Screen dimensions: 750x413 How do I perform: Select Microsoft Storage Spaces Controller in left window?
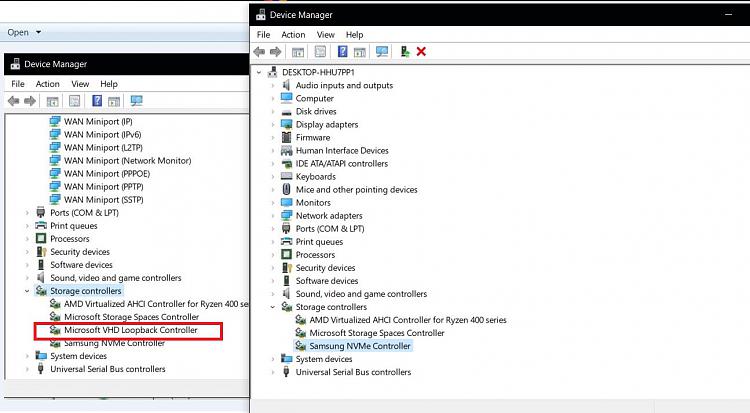pyautogui.click(x=132, y=317)
